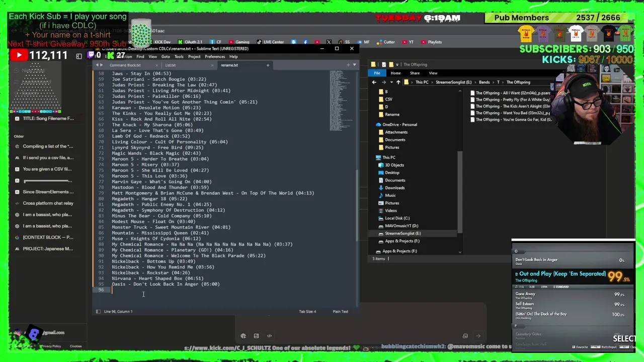Add a new tab in Sublime Text
Screen dimensions: 644x362
tap(348, 65)
